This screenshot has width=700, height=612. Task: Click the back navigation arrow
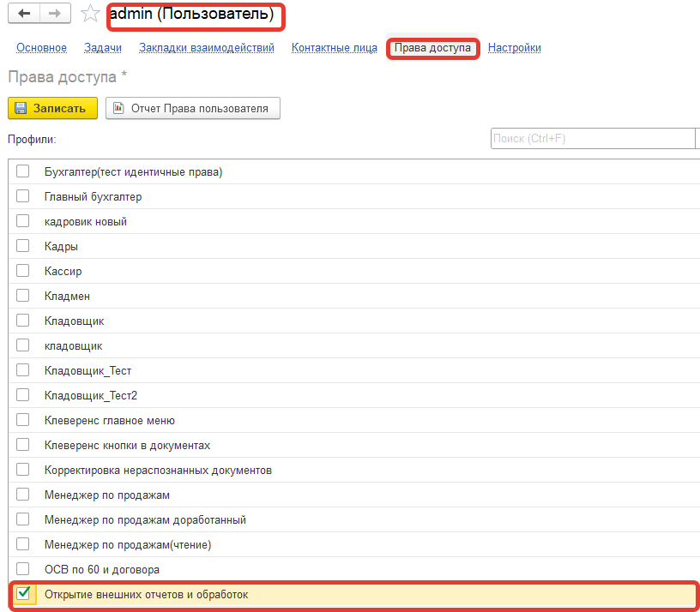(x=24, y=14)
